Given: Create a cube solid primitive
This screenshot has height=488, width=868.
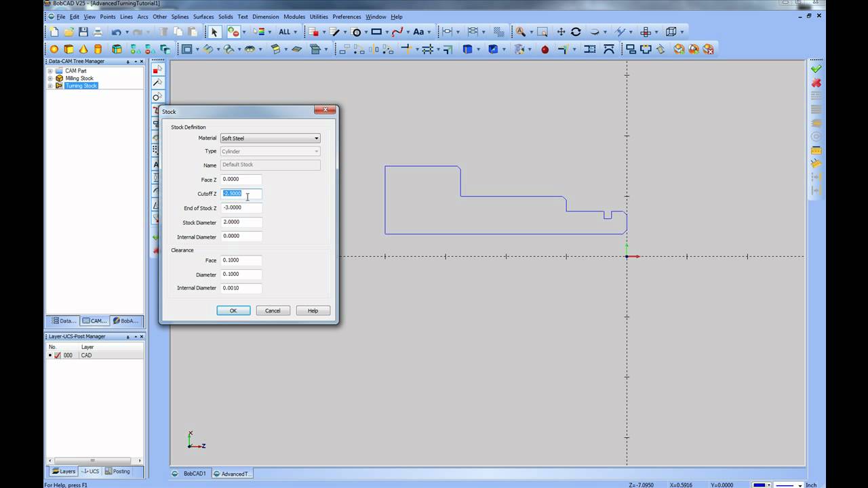Looking at the screenshot, I should click(69, 49).
